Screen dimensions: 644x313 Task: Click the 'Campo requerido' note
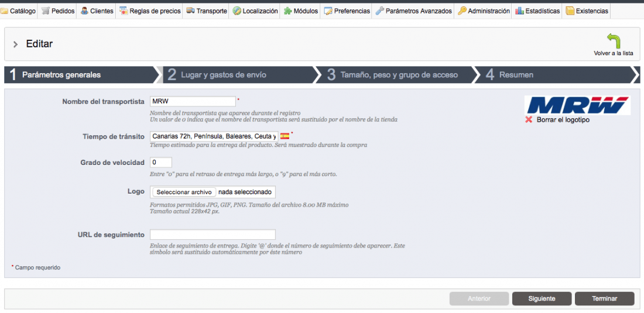[x=37, y=267]
